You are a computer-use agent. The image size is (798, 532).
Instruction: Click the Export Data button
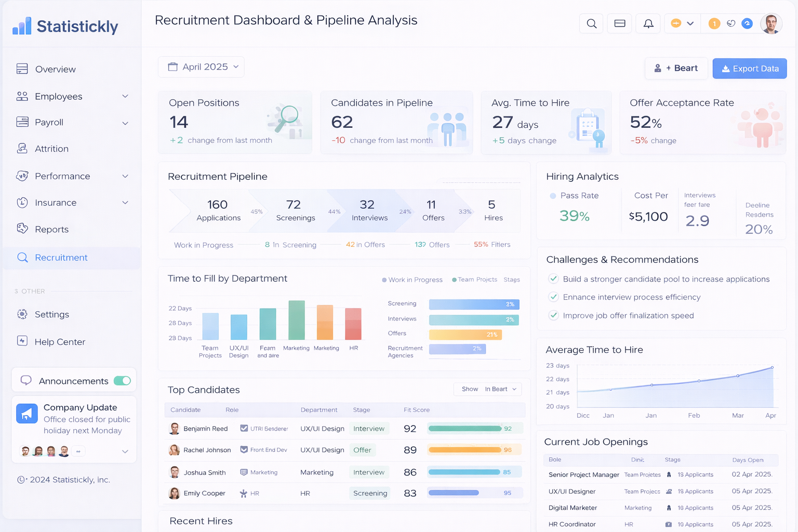[749, 69]
